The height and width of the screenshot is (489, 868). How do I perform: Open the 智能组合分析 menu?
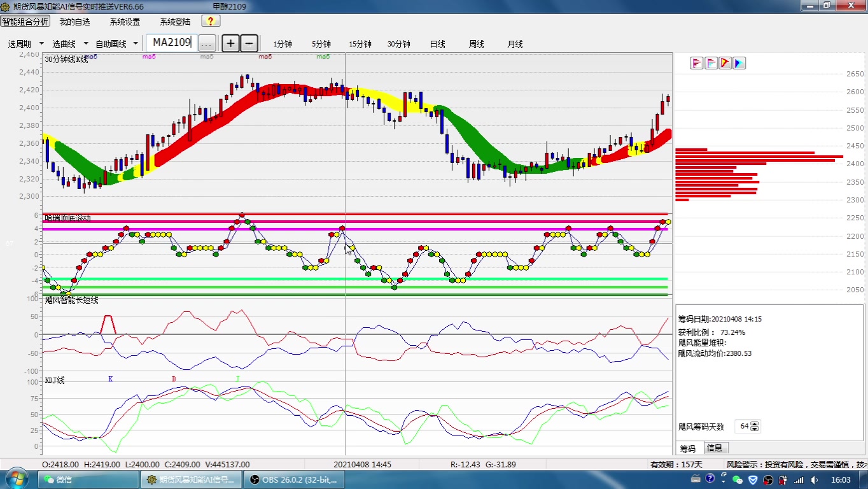tap(25, 21)
